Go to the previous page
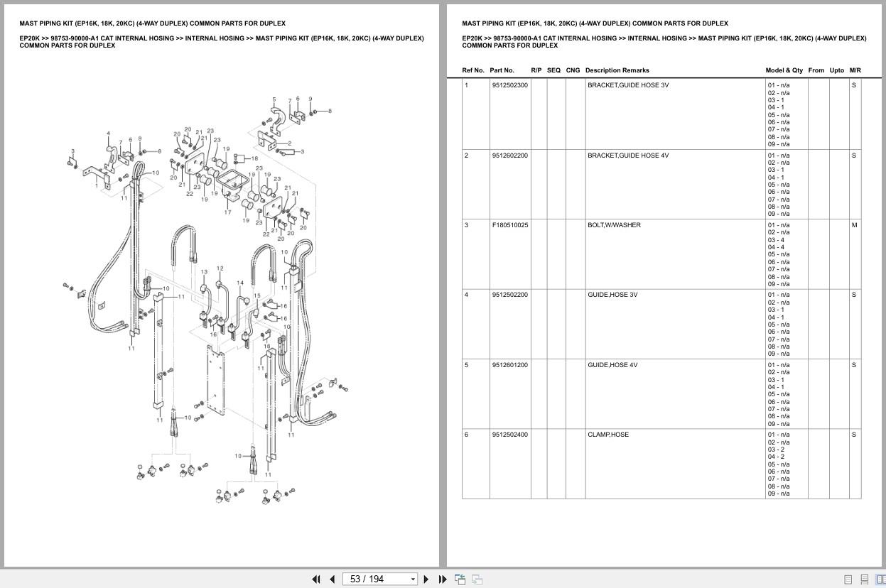886x588 pixels. 332,579
